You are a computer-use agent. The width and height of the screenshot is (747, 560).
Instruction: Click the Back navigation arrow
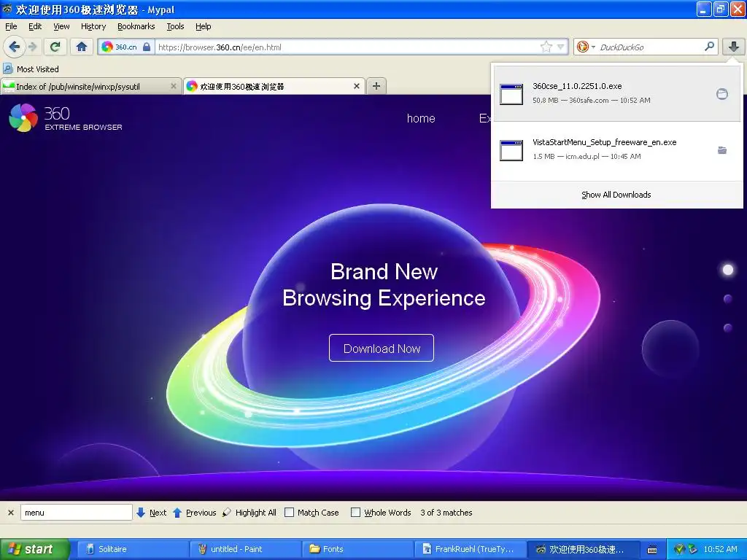[x=15, y=47]
